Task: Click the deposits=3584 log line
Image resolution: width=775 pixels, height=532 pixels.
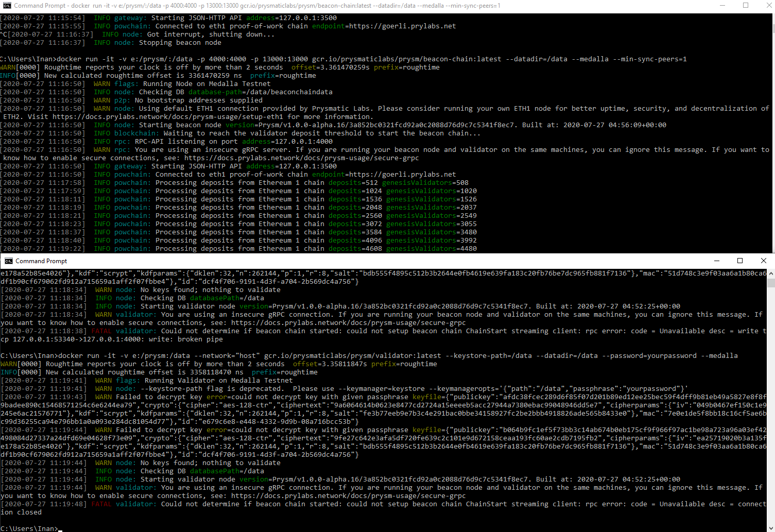Action: (x=238, y=232)
